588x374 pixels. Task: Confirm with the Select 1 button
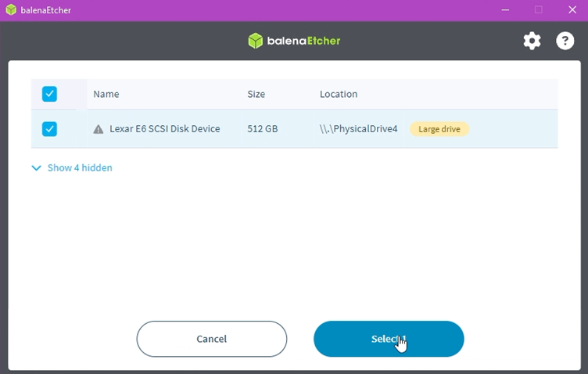pyautogui.click(x=389, y=339)
